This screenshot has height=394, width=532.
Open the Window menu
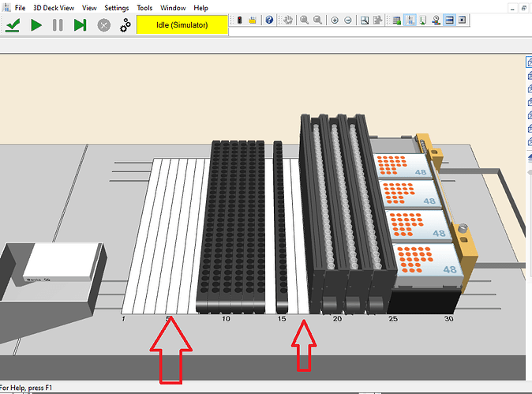tap(173, 8)
